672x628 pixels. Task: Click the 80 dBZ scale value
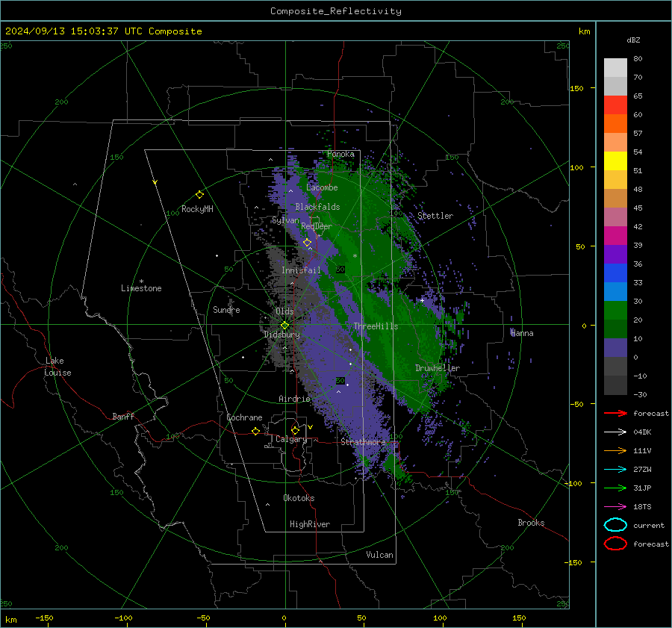pyautogui.click(x=638, y=58)
